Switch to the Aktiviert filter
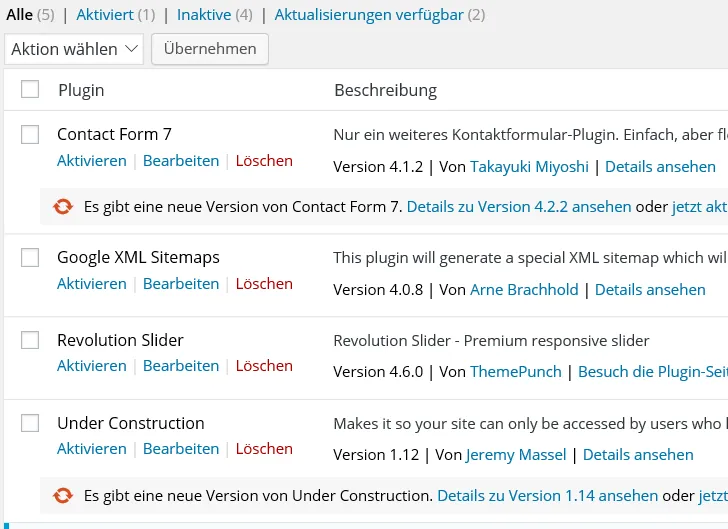 (105, 15)
